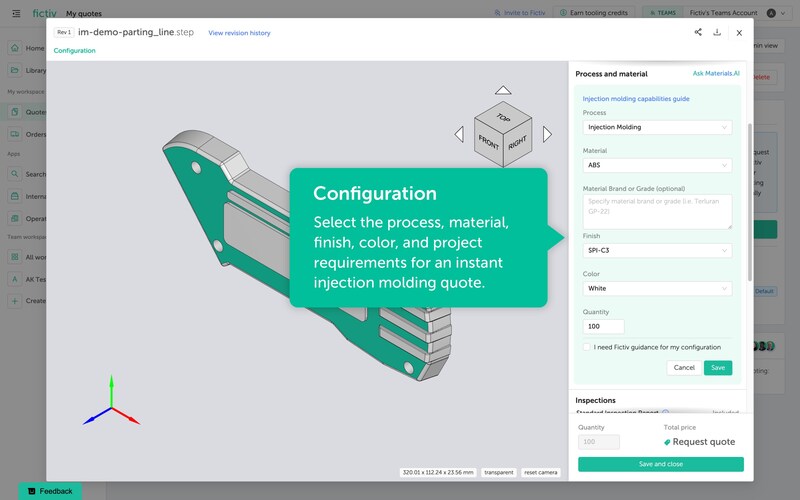
Task: Rotate view with the up arrow above cube
Action: coord(503,90)
